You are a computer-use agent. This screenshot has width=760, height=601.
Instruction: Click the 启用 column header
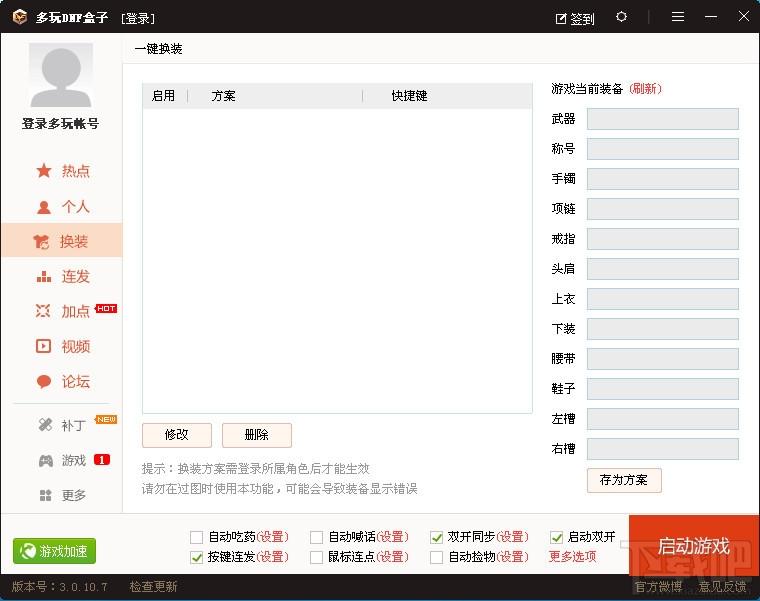pyautogui.click(x=163, y=95)
